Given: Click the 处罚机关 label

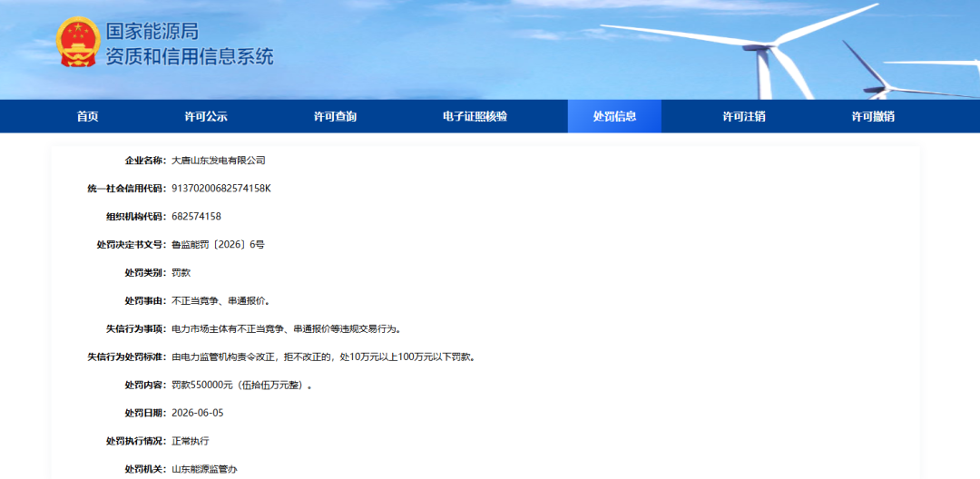Looking at the screenshot, I should (145, 469).
